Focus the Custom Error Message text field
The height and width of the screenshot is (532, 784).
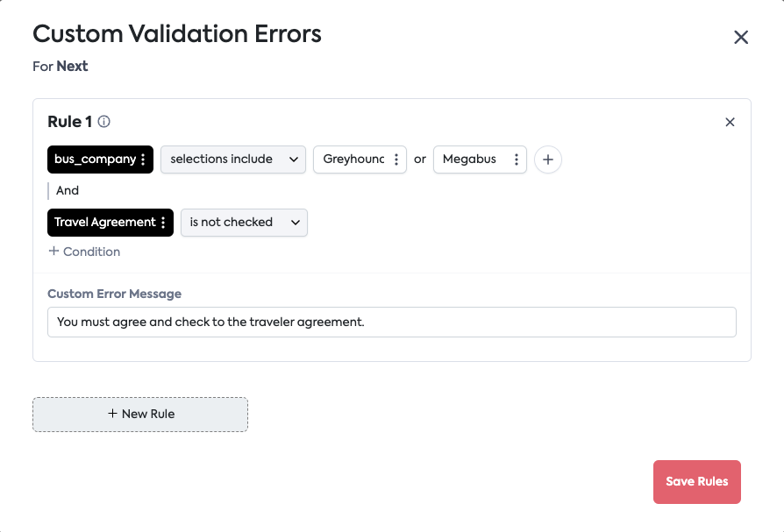(x=391, y=322)
